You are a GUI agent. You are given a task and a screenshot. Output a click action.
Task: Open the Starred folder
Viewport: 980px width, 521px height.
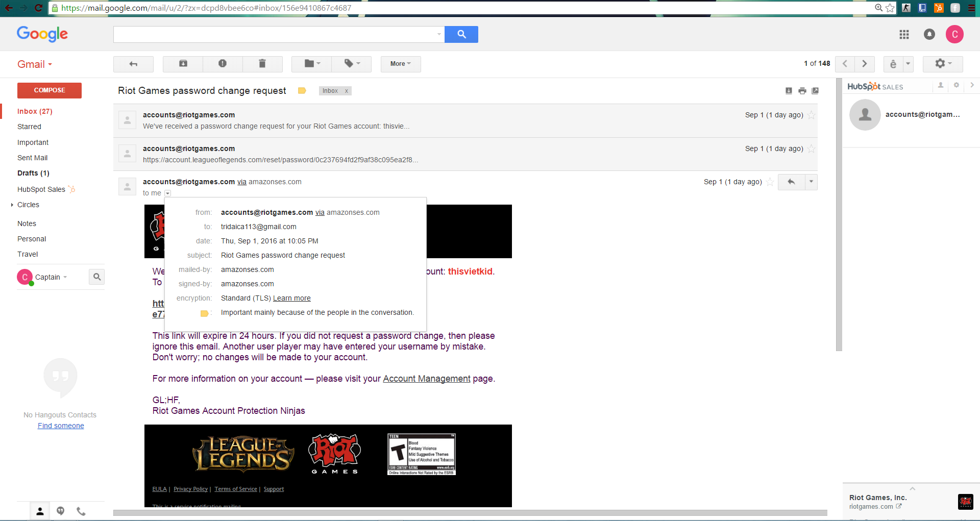tap(29, 127)
